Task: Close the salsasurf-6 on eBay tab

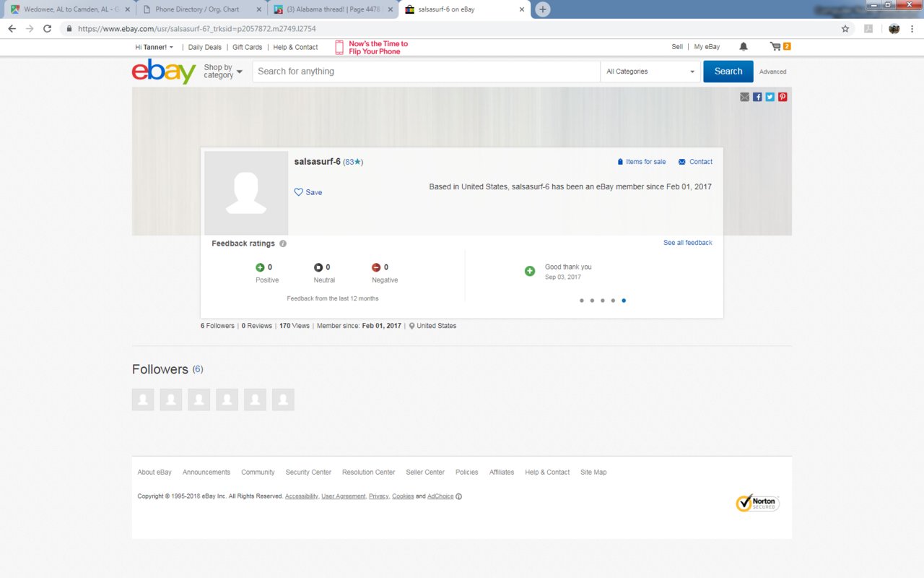Action: (522, 9)
